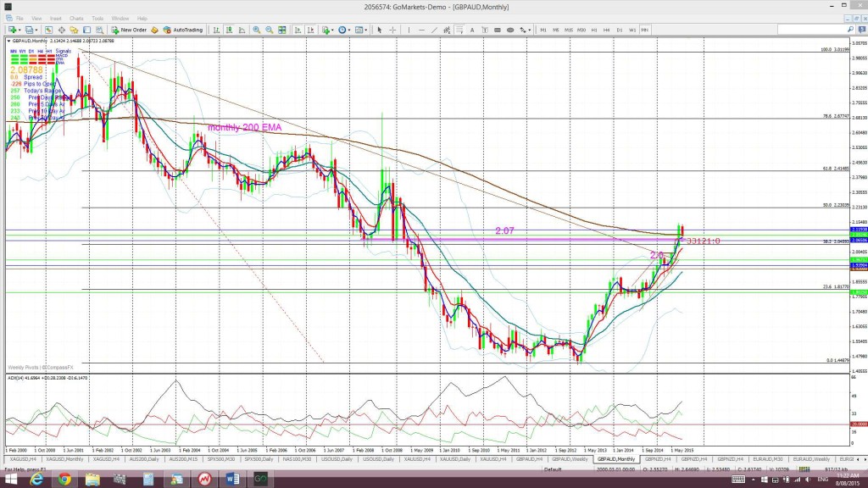Expand the indicators list dropdown
The width and height of the screenshot is (868, 488).
point(332,30)
